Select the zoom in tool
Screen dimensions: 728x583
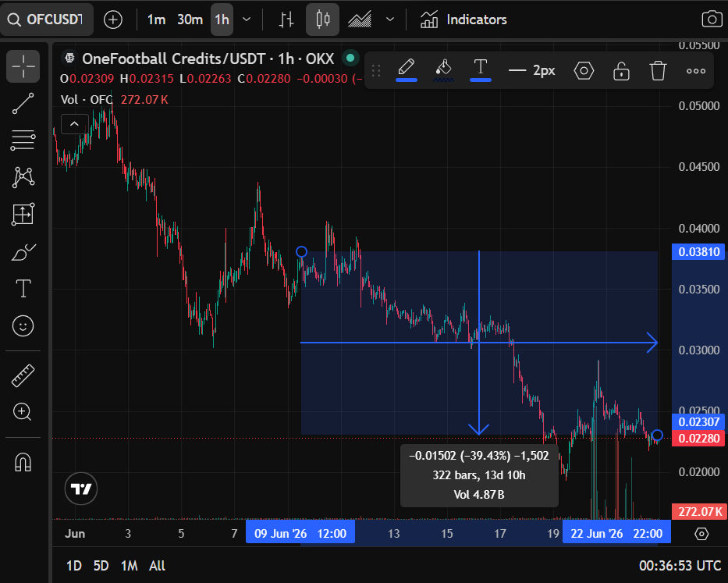(23, 412)
